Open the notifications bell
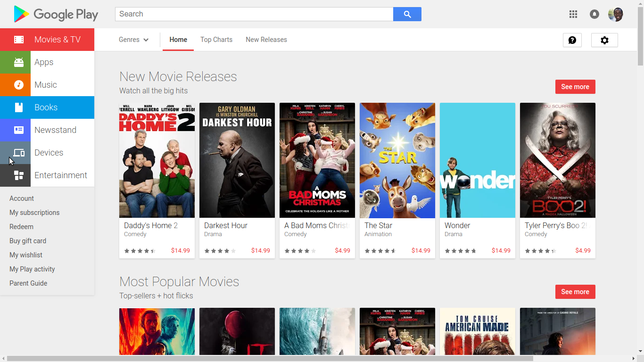This screenshot has height=362, width=644. (594, 14)
